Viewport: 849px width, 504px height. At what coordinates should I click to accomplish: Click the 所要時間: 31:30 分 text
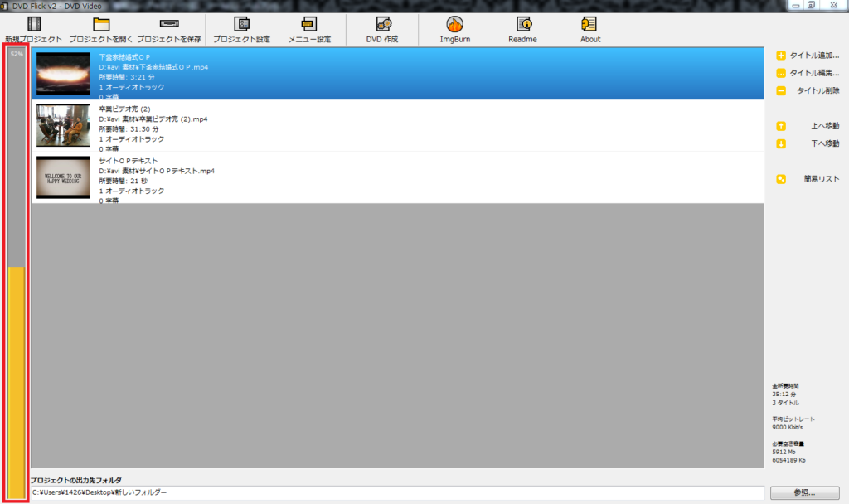[x=129, y=129]
